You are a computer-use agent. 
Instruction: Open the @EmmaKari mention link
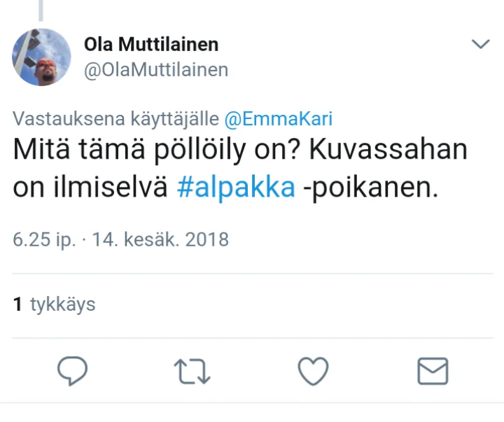(x=278, y=118)
